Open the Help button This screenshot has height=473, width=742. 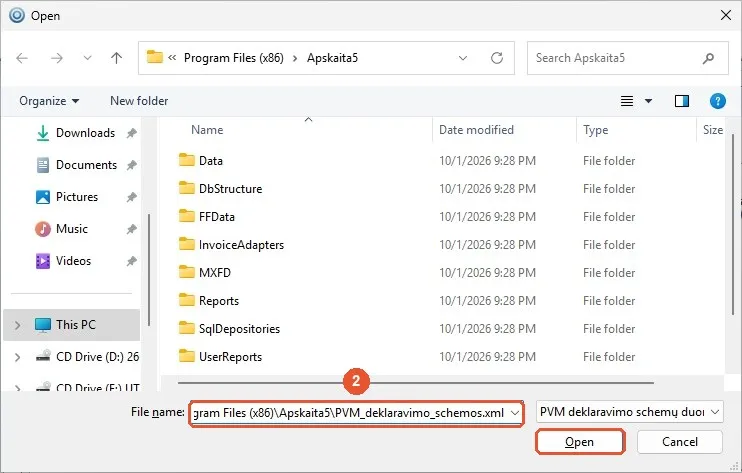coord(717,101)
